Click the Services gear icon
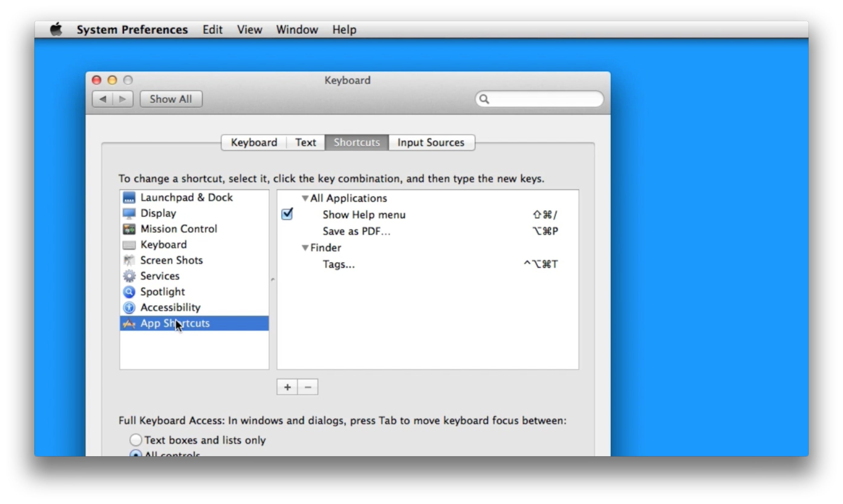The image size is (843, 504). (129, 276)
